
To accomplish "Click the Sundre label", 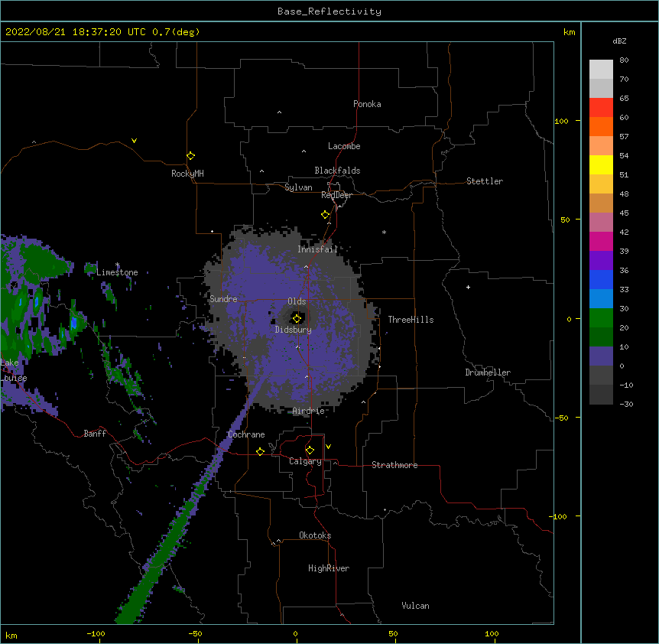I will tap(223, 299).
